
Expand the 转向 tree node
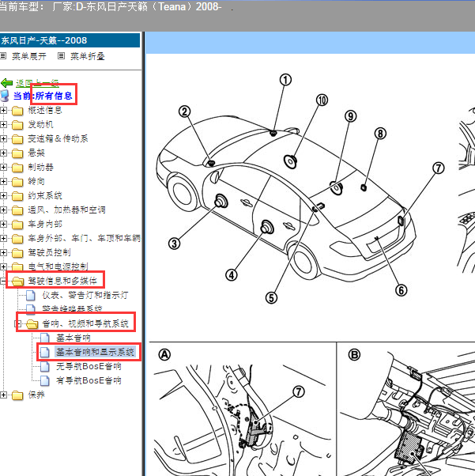[x=3, y=182]
